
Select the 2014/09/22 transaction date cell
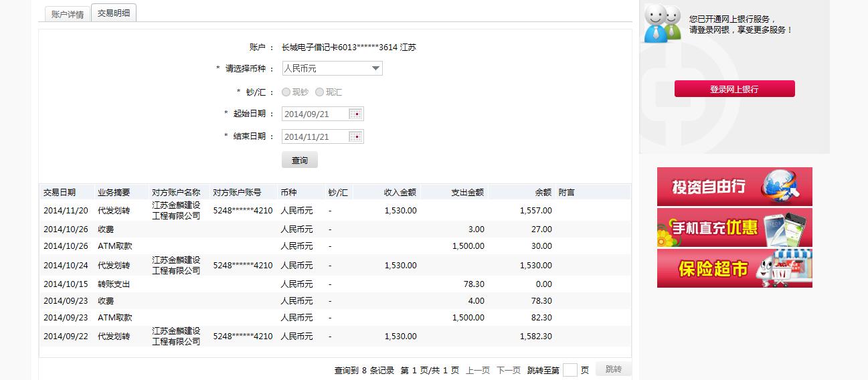(66, 337)
